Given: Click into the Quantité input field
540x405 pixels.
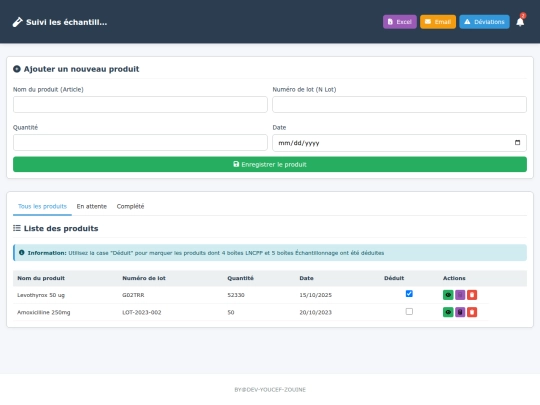Looking at the screenshot, I should [140, 143].
